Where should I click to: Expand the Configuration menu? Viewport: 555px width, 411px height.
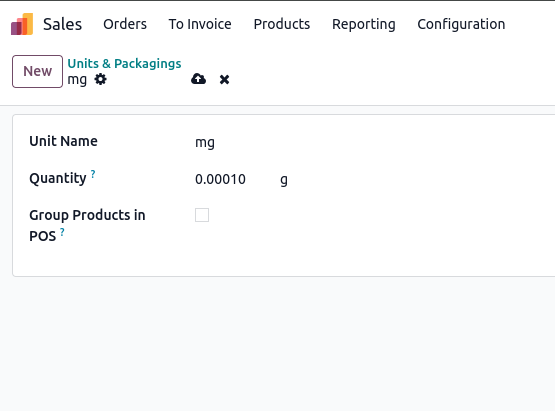pyautogui.click(x=461, y=24)
